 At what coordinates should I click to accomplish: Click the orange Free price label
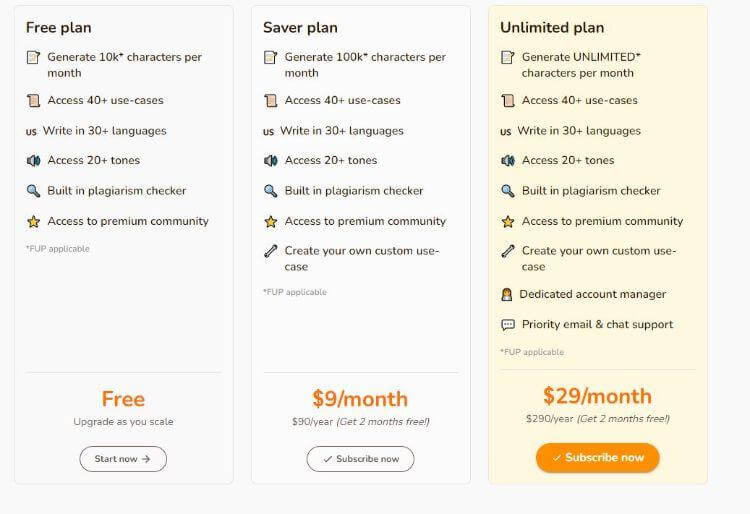point(123,399)
